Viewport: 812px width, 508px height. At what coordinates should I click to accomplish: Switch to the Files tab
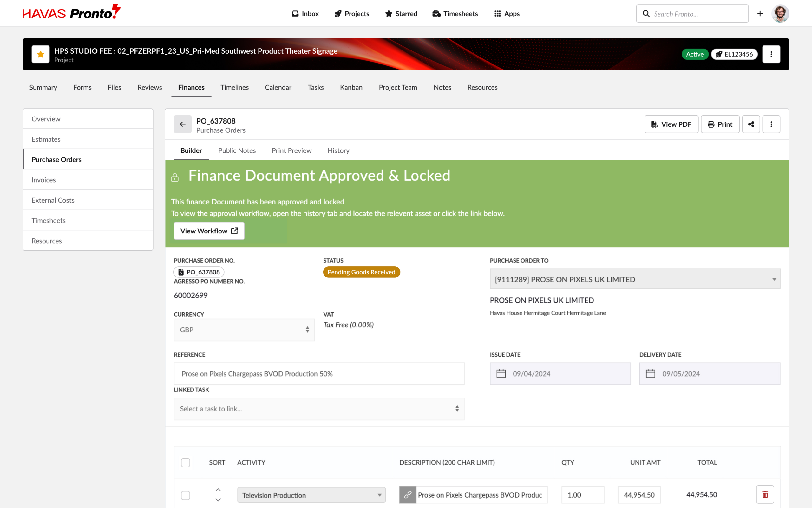tap(115, 87)
